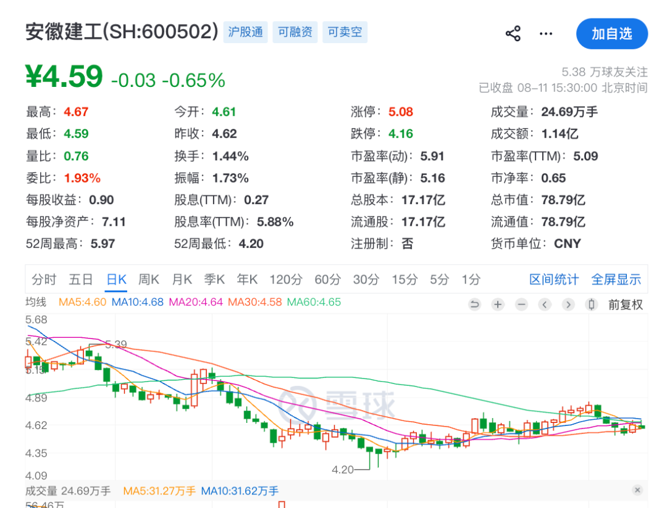Screen dimensions: 667x508
Task: Open the three-dot more options menu
Action: tap(546, 34)
